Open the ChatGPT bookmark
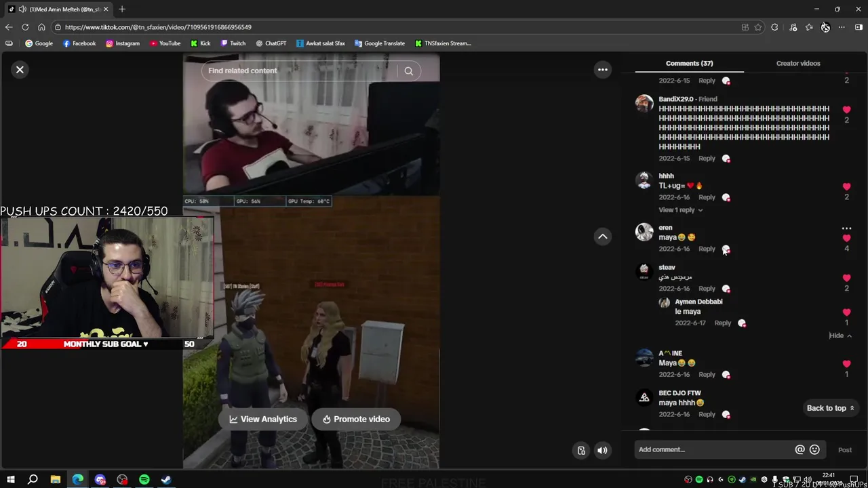This screenshot has width=868, height=488. coord(271,43)
